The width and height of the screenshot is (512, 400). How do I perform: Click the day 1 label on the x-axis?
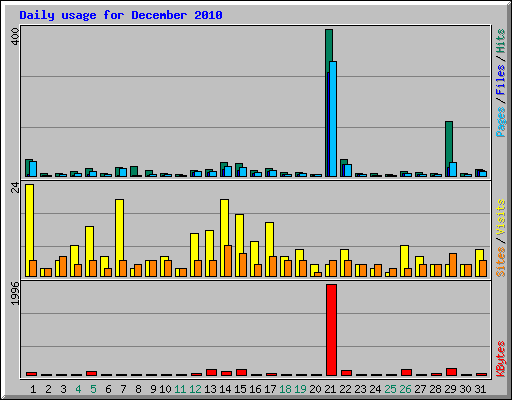(33, 389)
